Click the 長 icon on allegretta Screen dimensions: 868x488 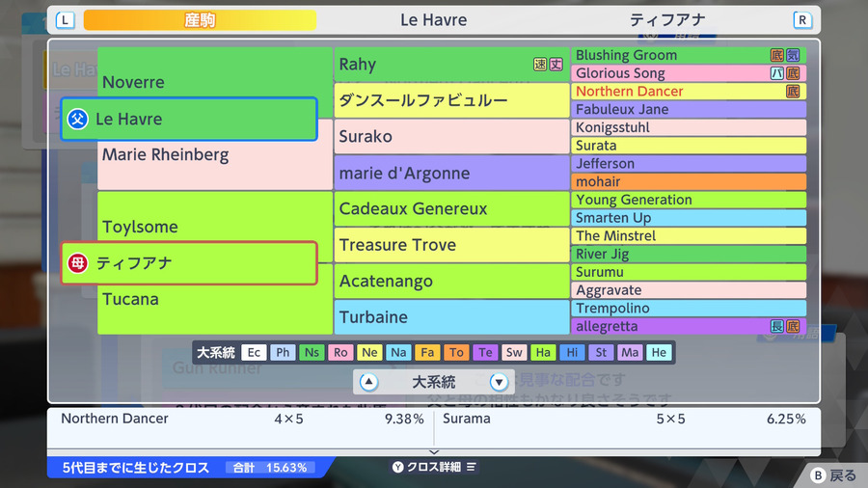(777, 326)
